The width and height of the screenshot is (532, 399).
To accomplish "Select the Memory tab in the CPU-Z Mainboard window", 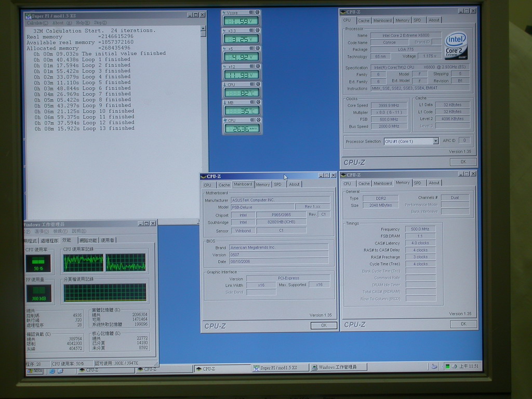I will click(262, 184).
